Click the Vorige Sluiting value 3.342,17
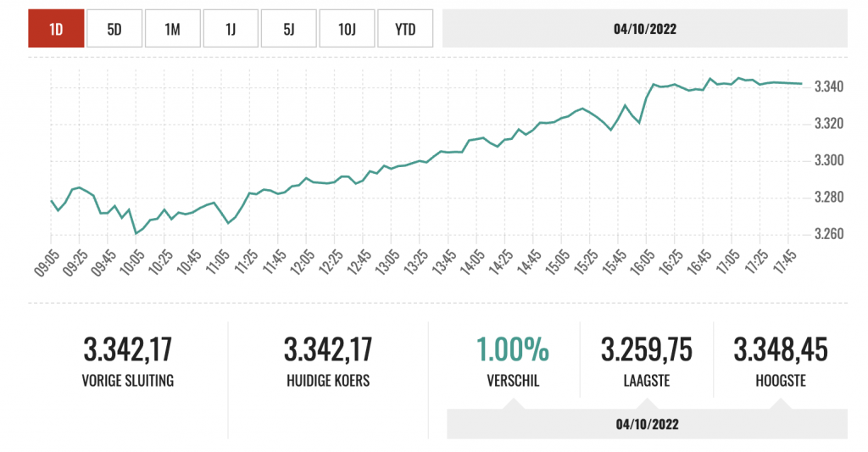The width and height of the screenshot is (868, 452). 128,349
